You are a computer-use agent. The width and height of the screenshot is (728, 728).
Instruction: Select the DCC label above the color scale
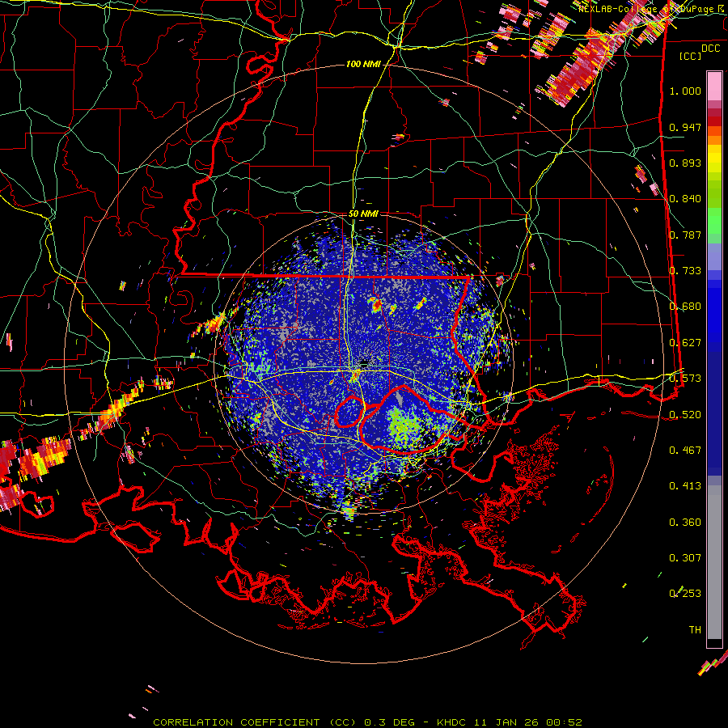click(710, 49)
